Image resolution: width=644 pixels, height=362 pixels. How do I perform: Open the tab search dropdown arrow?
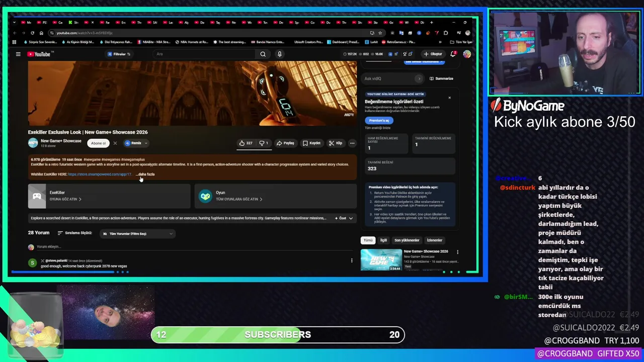[x=15, y=22]
